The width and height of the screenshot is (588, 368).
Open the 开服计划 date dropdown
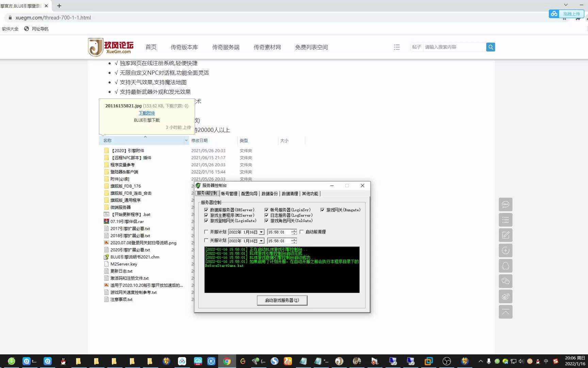coord(261,232)
